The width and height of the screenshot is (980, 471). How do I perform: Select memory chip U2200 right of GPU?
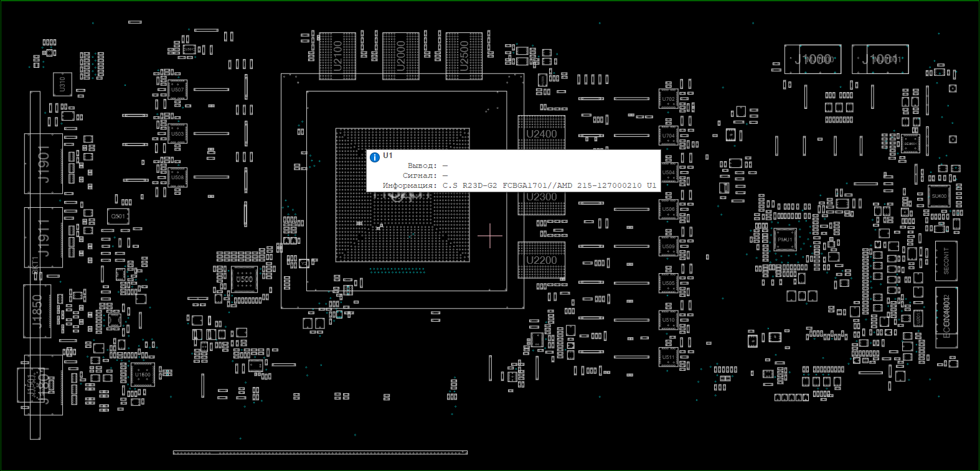click(x=542, y=260)
